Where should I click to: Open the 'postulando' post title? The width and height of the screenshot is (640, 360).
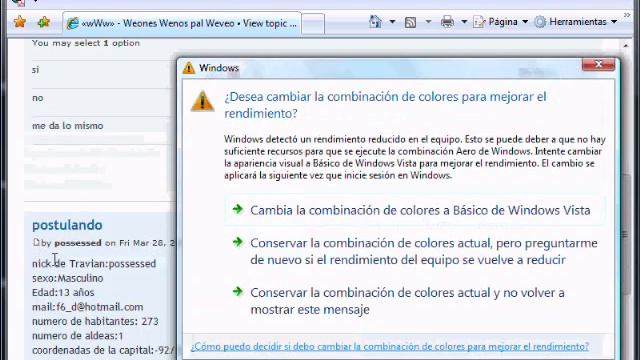click(67, 225)
